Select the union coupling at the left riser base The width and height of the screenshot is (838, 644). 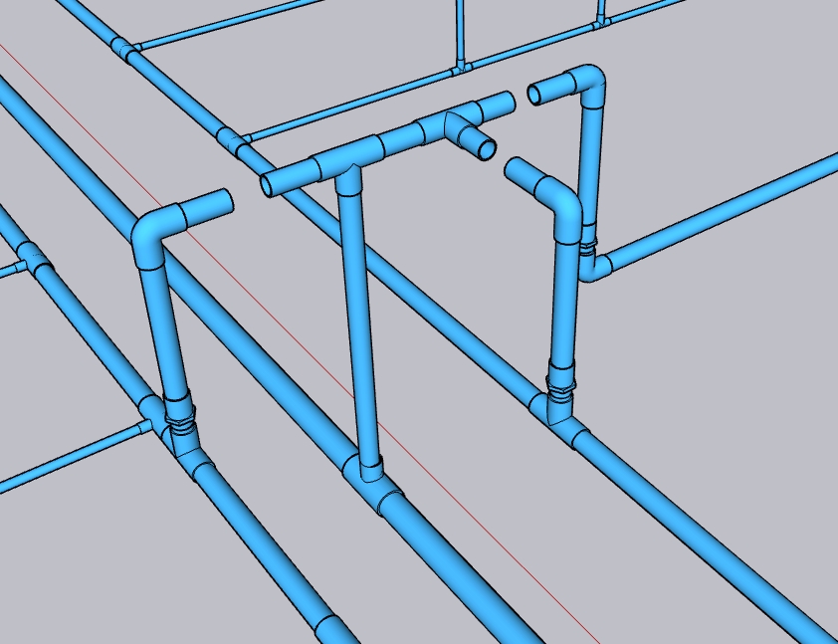179,412
